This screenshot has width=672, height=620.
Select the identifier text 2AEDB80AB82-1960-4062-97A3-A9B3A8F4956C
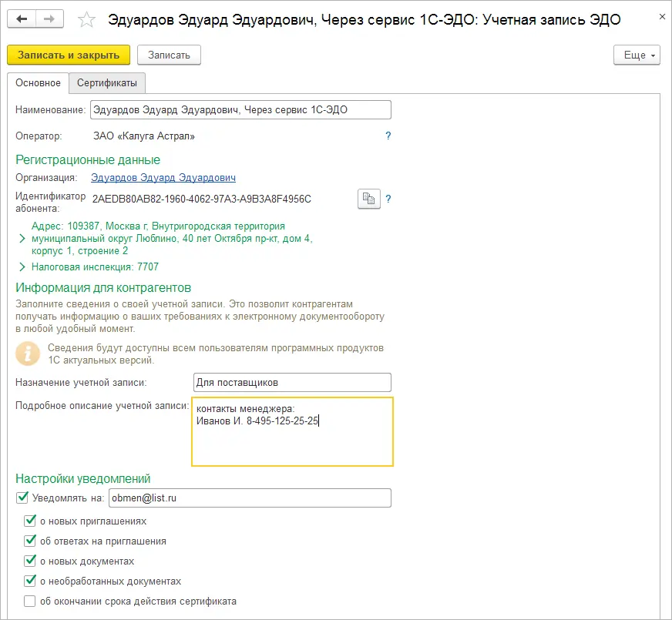point(202,199)
